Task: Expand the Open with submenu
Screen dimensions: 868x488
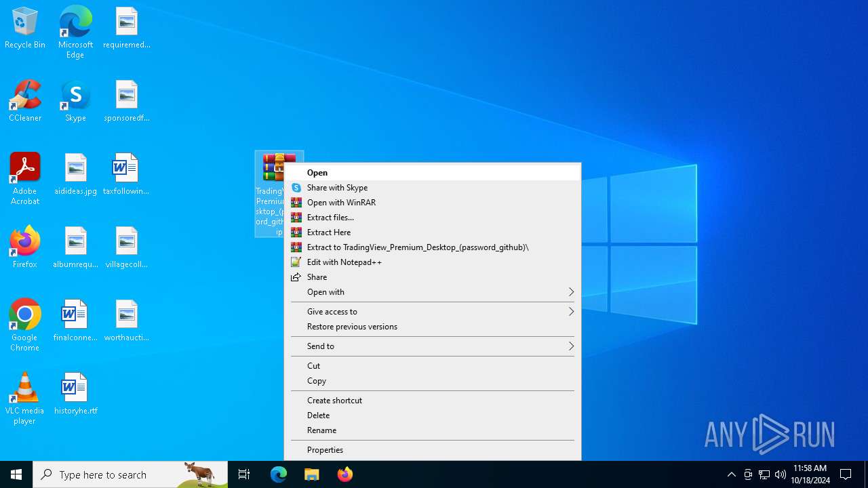Action: 433,292
